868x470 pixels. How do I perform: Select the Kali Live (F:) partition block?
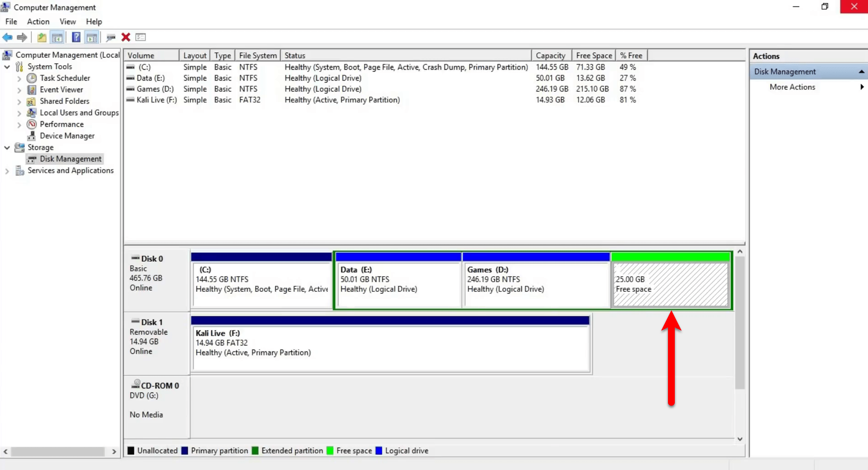click(x=390, y=344)
